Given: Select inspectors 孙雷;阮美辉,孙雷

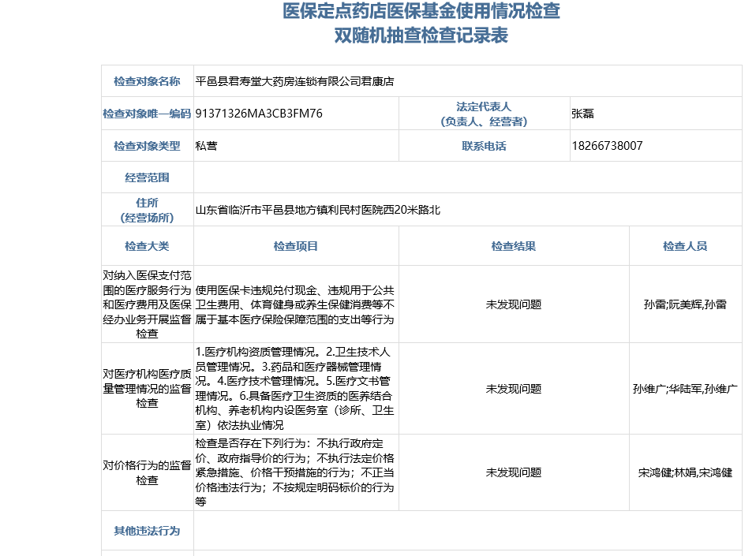Looking at the screenshot, I should pyautogui.click(x=685, y=304).
